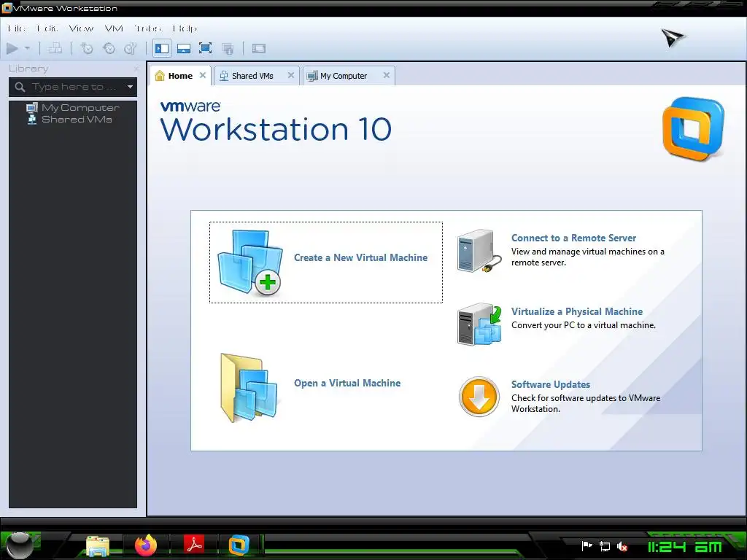The height and width of the screenshot is (560, 747).
Task: Select My Computer in the Library tree
Action: (x=80, y=108)
